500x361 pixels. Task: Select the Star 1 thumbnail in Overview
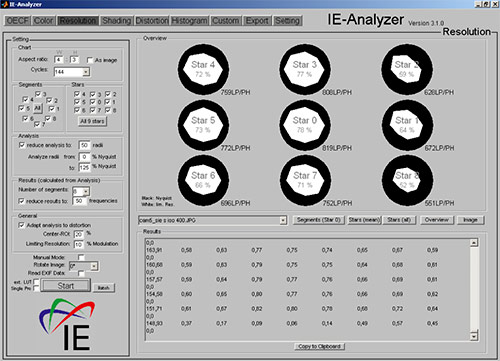pyautogui.click(x=407, y=125)
